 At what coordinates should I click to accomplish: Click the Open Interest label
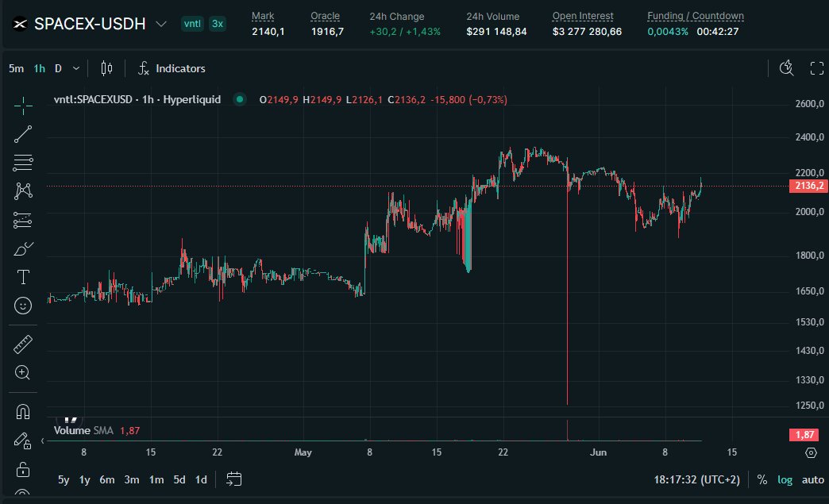[583, 16]
